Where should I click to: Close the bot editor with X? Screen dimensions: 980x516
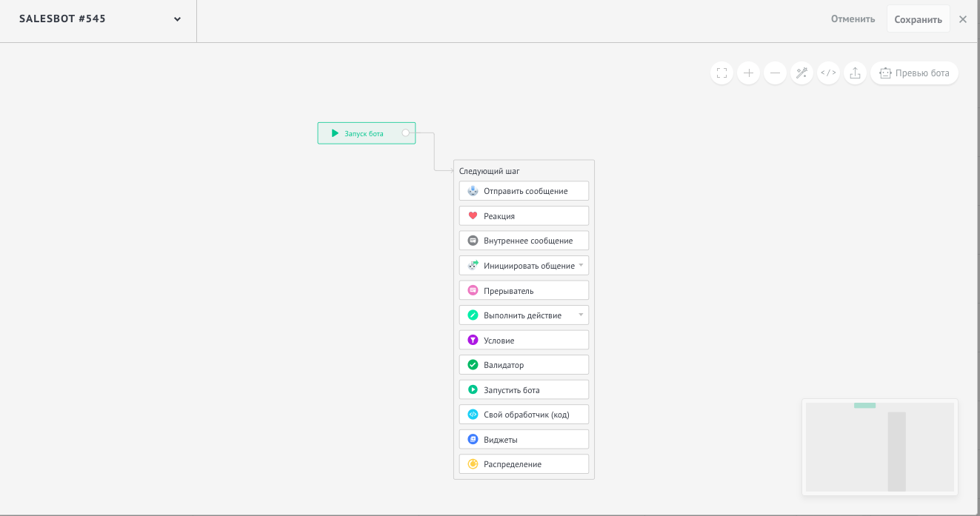(x=963, y=19)
